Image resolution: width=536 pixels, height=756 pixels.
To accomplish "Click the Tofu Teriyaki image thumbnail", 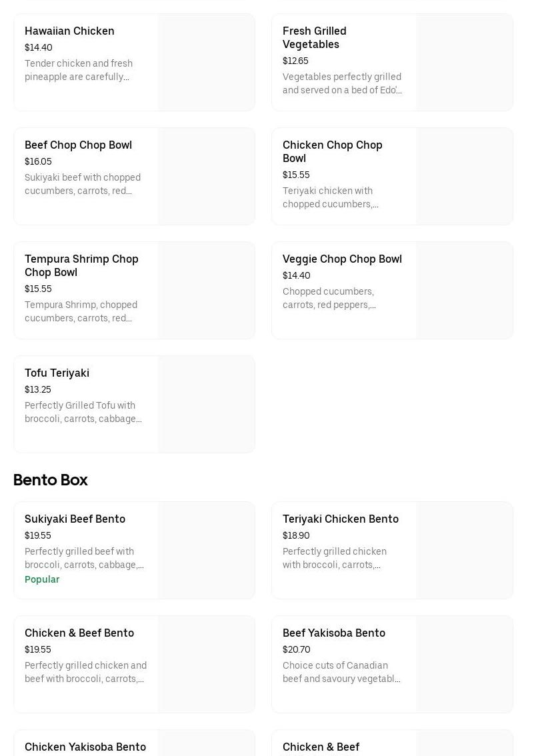I will point(206,405).
